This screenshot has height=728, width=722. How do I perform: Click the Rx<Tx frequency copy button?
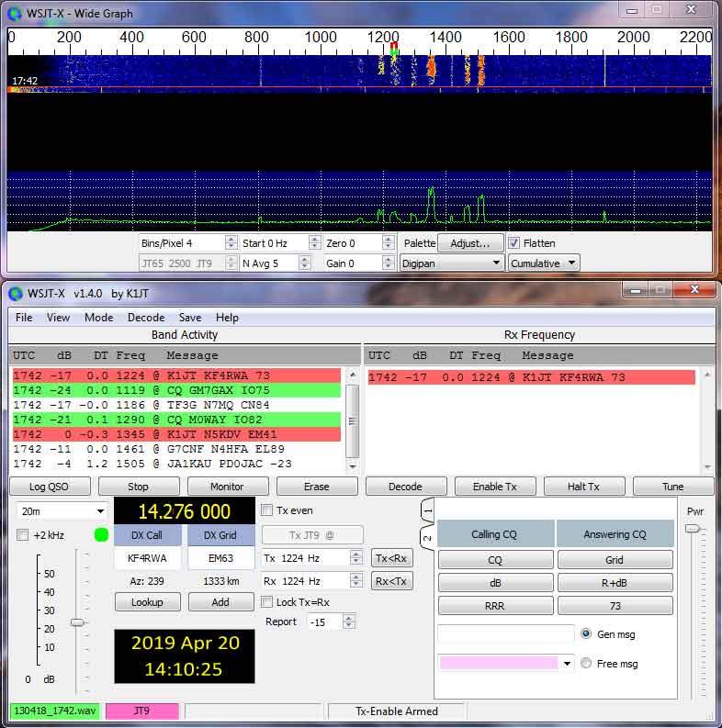click(391, 581)
